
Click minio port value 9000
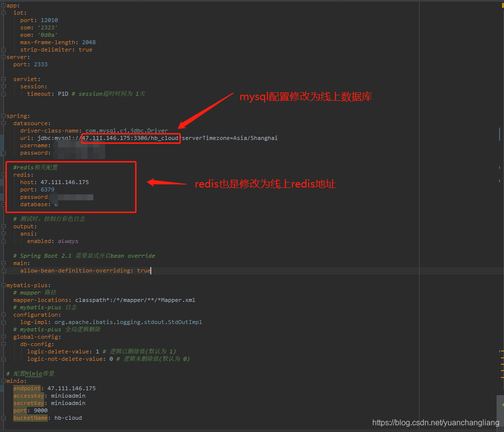[41, 410]
